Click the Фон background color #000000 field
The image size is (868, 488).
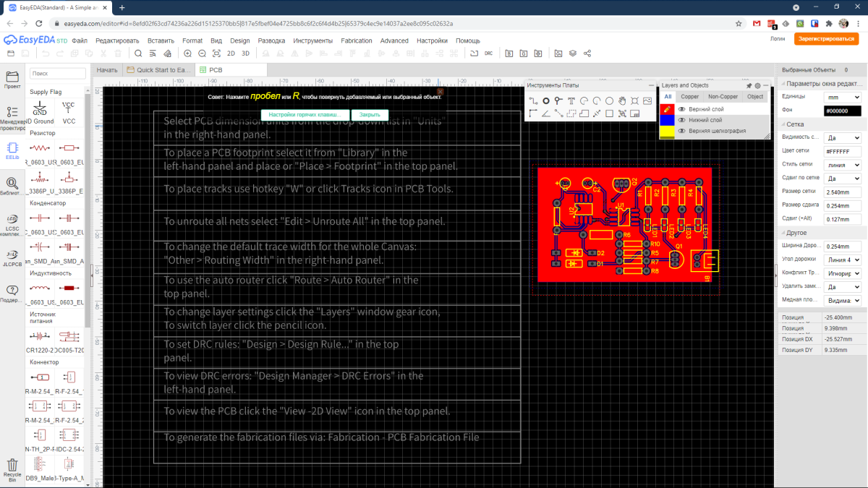point(843,111)
